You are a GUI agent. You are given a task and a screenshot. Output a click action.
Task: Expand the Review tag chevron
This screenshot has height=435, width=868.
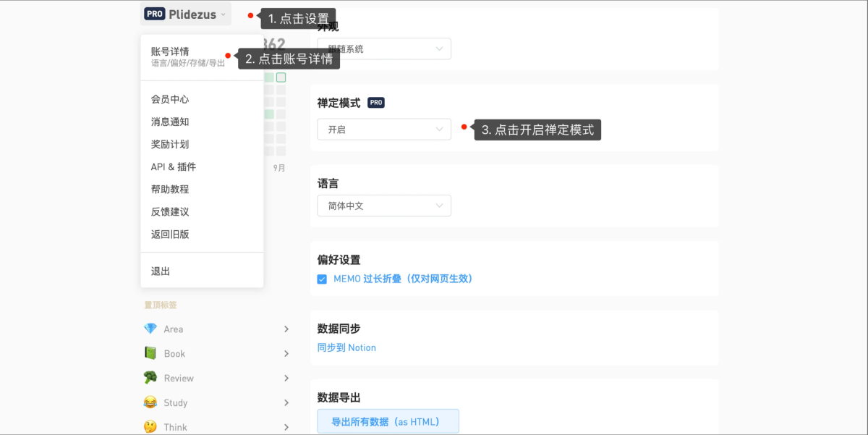pos(286,379)
